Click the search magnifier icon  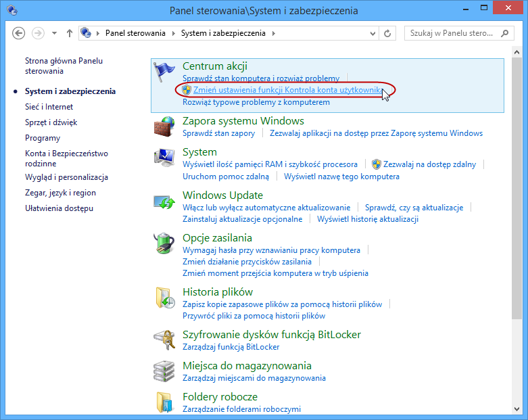[x=504, y=33]
